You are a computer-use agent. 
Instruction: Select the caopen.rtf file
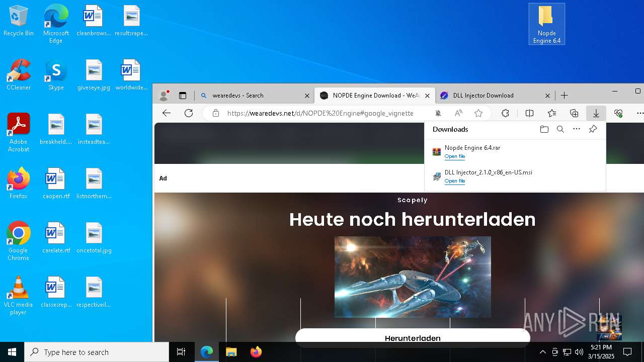[x=56, y=184]
